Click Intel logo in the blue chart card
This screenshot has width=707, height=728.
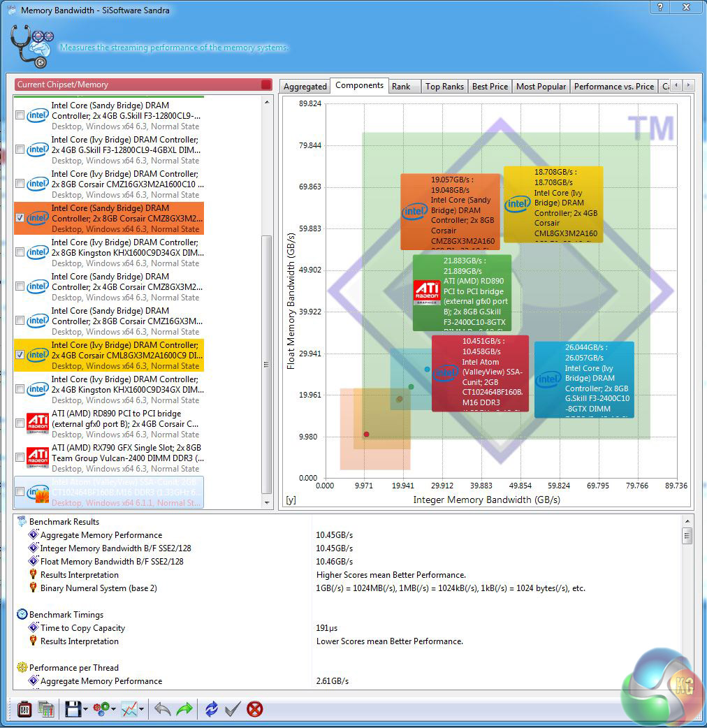point(548,379)
